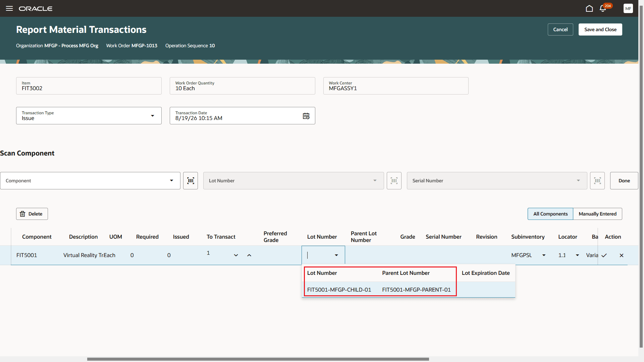
Task: Click the Work Center MFGASSY1 field
Action: pyautogui.click(x=396, y=86)
